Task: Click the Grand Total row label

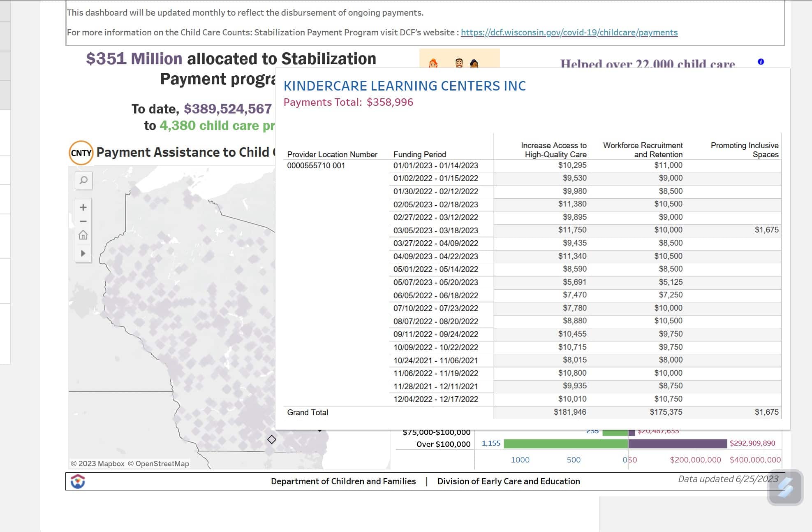Action: [308, 412]
